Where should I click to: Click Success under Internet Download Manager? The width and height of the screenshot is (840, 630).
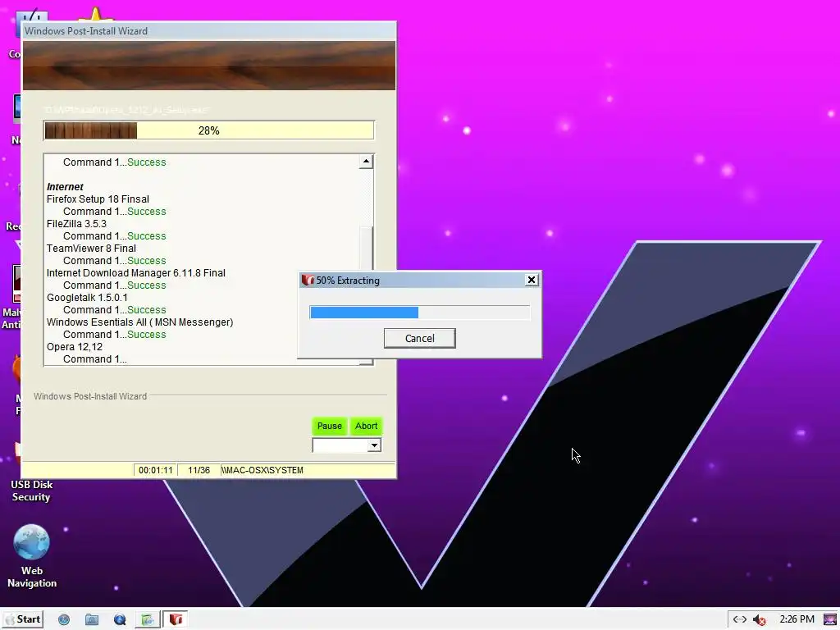tap(147, 285)
